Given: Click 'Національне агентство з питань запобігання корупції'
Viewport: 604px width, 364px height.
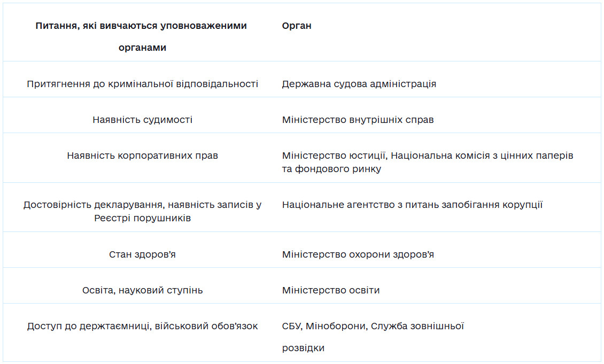Looking at the screenshot, I should [x=412, y=205].
